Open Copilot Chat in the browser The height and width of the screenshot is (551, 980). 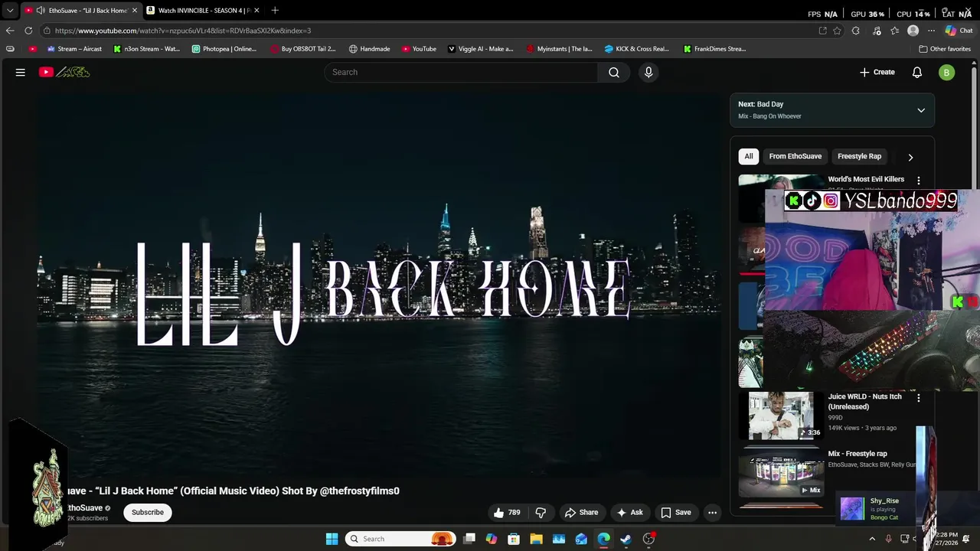pyautogui.click(x=959, y=31)
